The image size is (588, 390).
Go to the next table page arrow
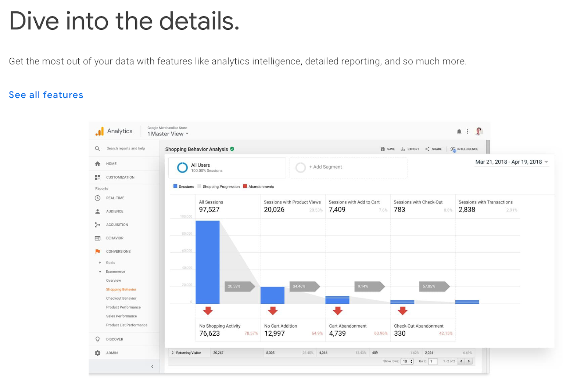tap(469, 361)
